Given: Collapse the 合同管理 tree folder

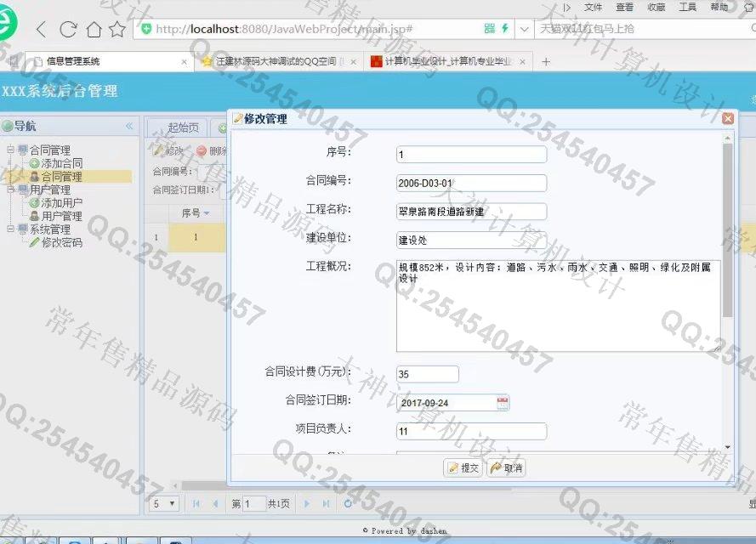Looking at the screenshot, I should click(x=11, y=150).
